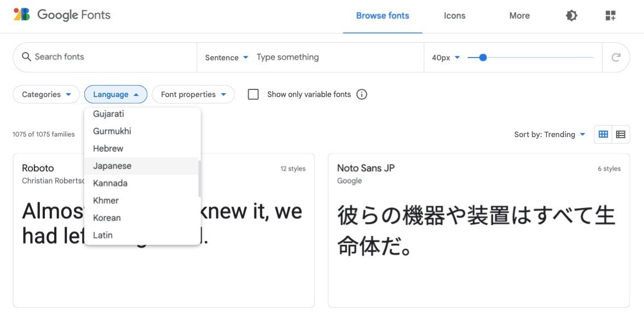Switch to grid view layout
644x317 pixels.
603,134
